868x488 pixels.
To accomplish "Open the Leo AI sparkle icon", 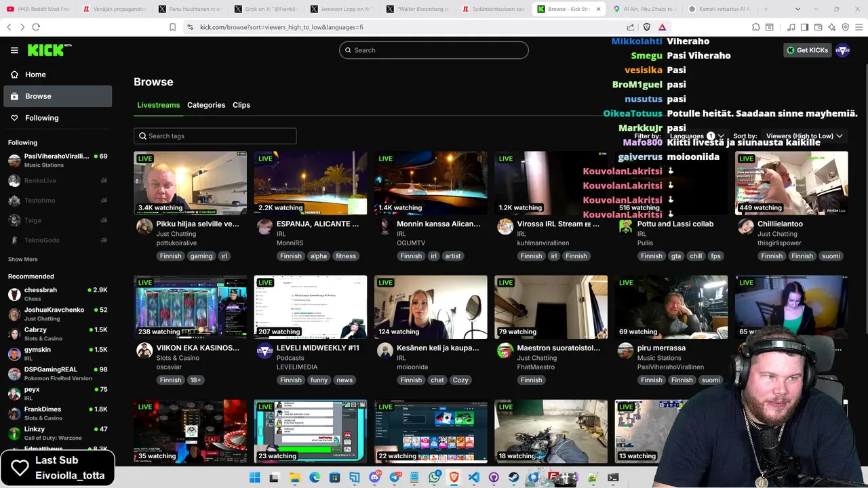I will pos(831,27).
